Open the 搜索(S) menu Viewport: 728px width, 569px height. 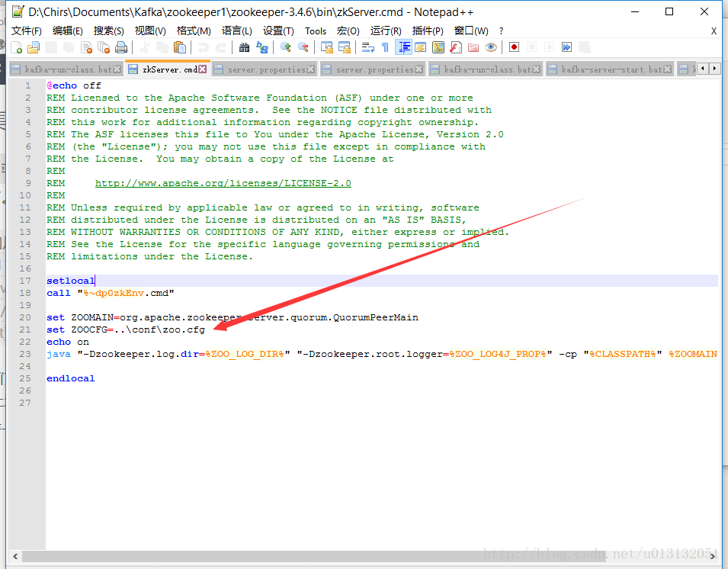tap(109, 31)
